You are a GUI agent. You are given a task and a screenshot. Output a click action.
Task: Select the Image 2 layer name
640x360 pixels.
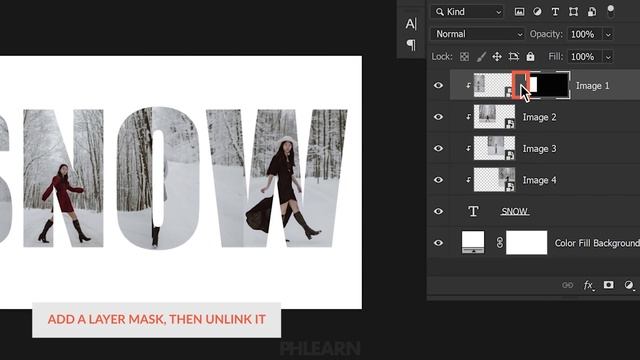point(539,117)
